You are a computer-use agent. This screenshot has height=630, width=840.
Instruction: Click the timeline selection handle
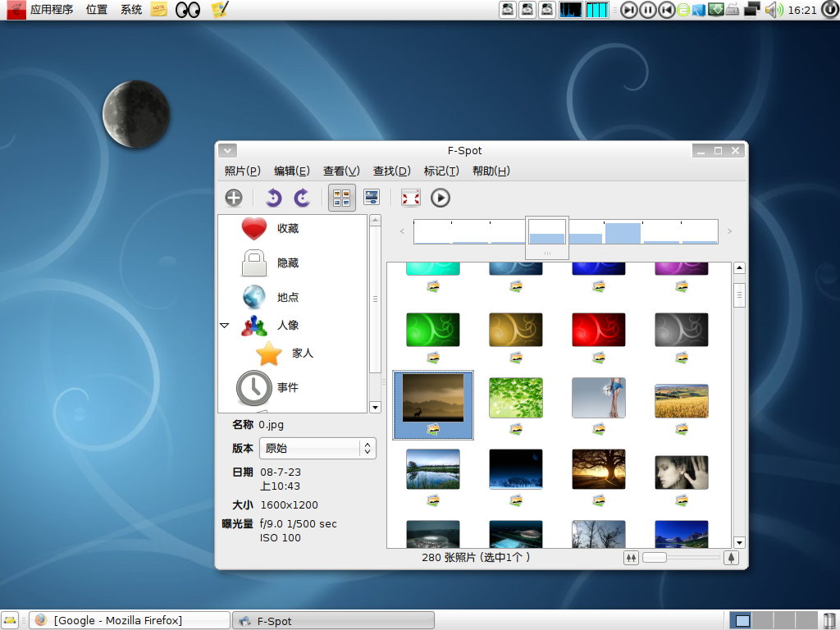(x=547, y=253)
